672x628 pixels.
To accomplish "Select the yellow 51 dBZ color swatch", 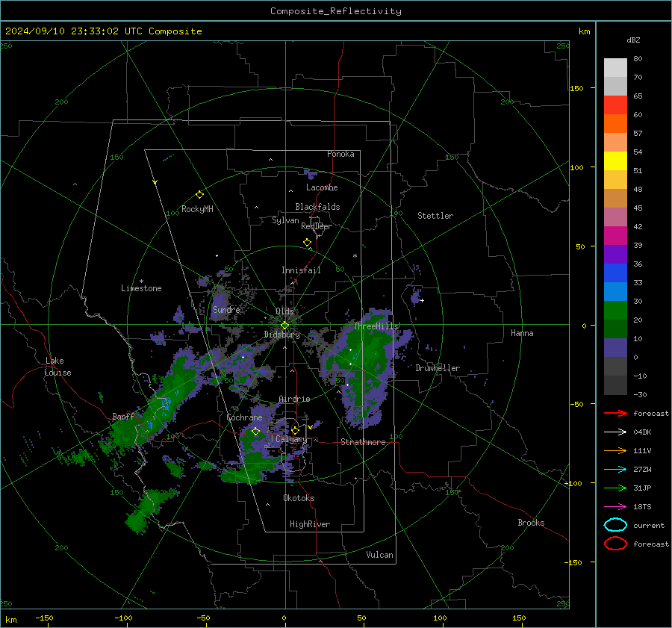I will 615,161.
